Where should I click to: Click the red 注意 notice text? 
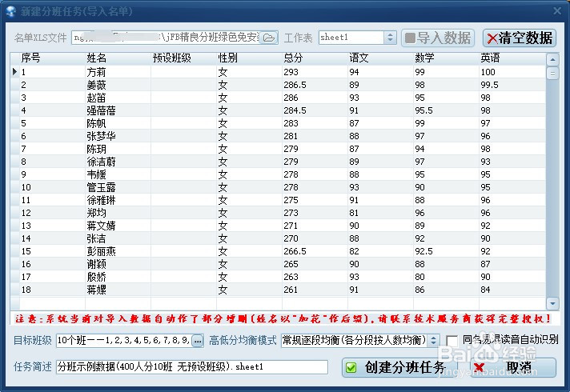pyautogui.click(x=283, y=319)
